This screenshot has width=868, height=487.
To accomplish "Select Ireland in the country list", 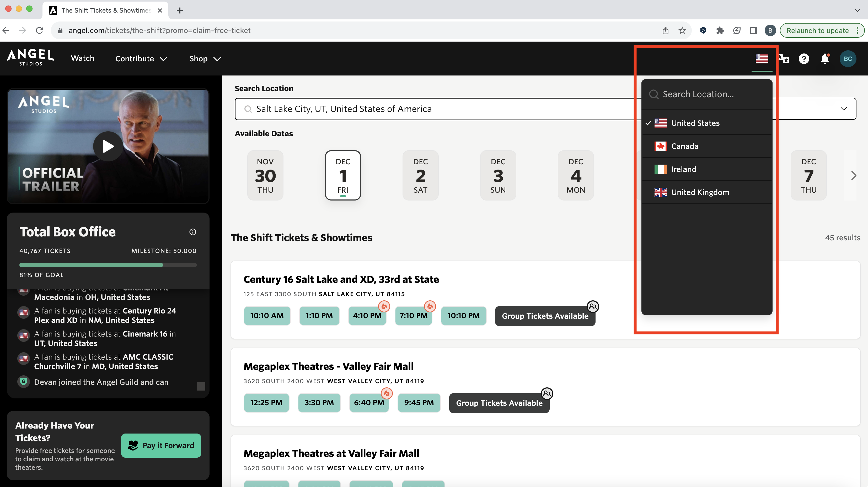I will 683,169.
